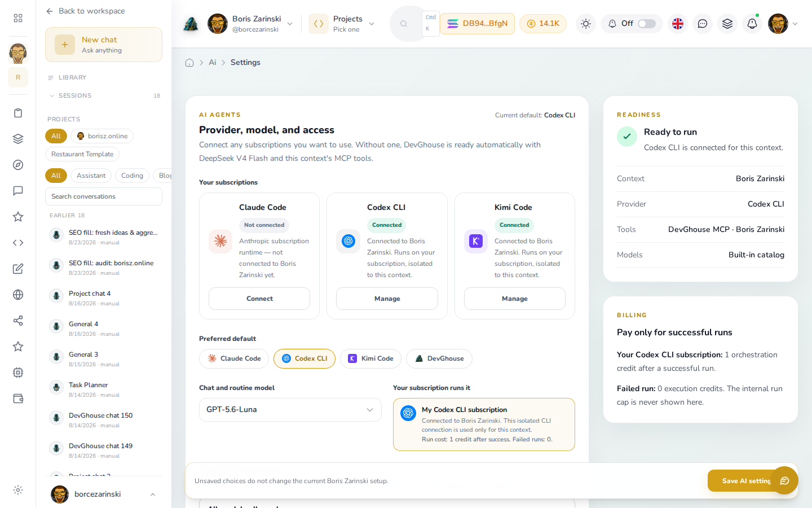812x508 pixels.
Task: Open the chat bubble icon in left sidebar
Action: [x=18, y=191]
